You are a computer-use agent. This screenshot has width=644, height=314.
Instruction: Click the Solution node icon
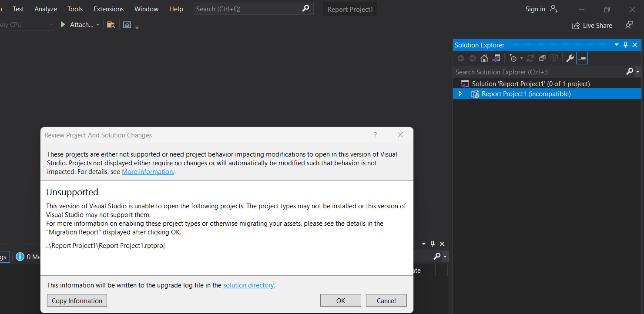465,84
